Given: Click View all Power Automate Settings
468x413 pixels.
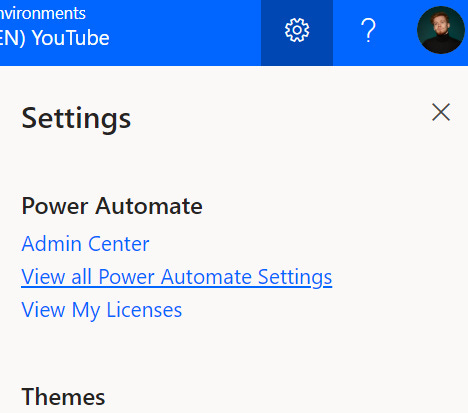Looking at the screenshot, I should [x=177, y=277].
